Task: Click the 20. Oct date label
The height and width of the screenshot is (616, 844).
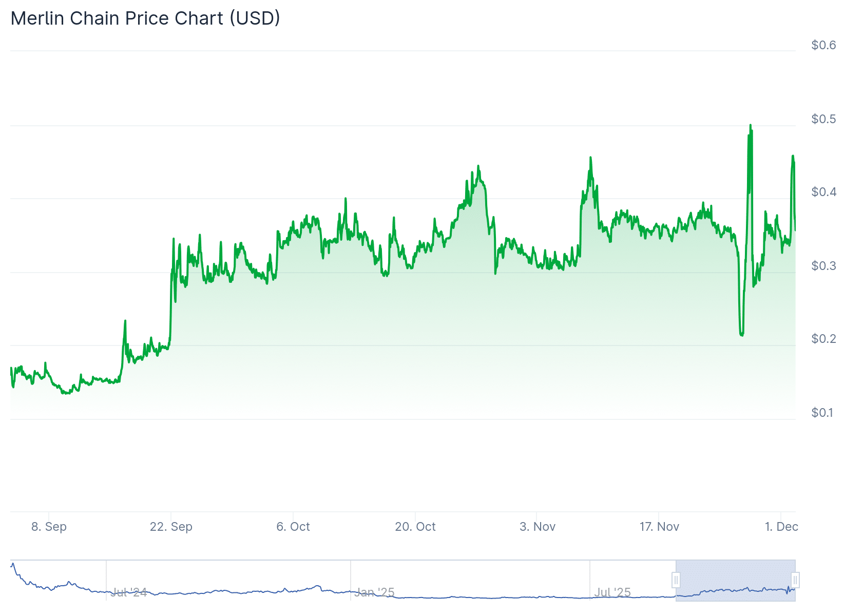Action: pyautogui.click(x=415, y=527)
